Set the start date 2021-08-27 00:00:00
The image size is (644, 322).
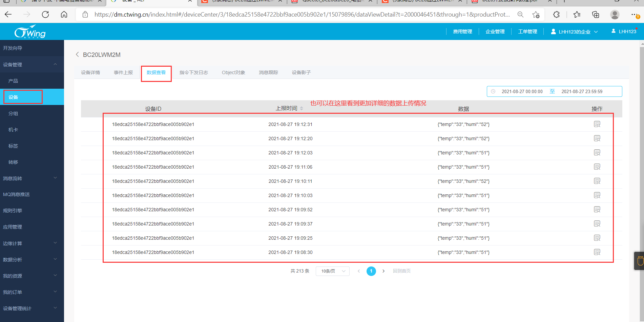pyautogui.click(x=522, y=91)
